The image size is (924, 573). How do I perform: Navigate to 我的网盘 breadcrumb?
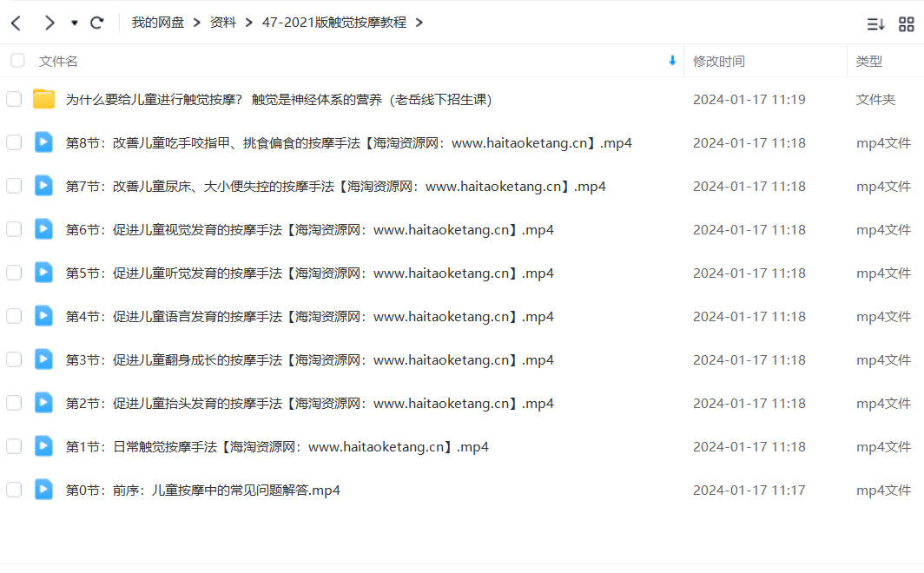pyautogui.click(x=158, y=23)
